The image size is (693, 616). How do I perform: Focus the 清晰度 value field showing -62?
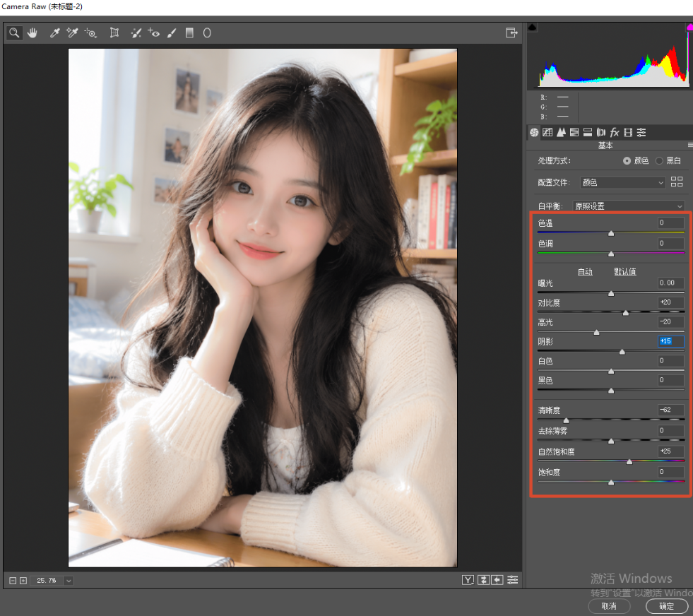[670, 410]
